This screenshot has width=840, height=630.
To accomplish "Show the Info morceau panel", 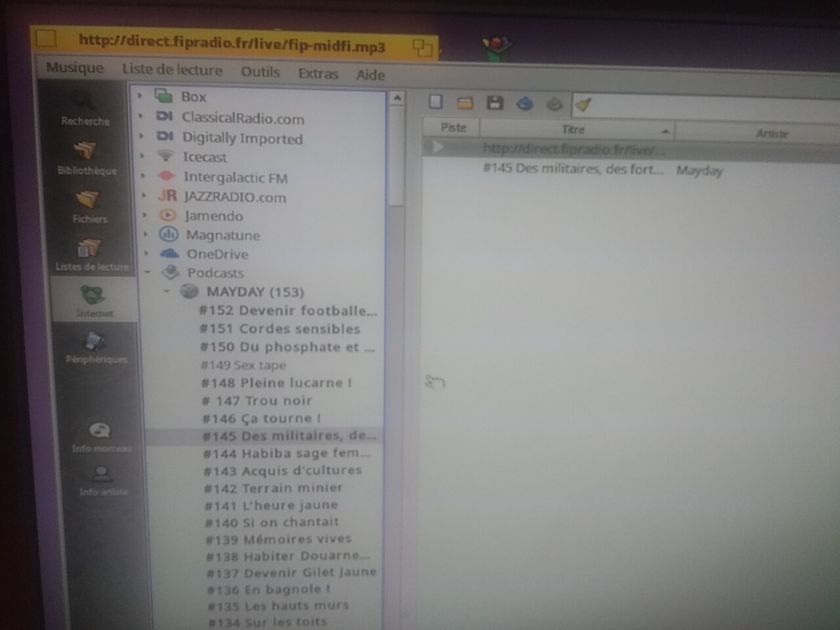I will click(100, 437).
